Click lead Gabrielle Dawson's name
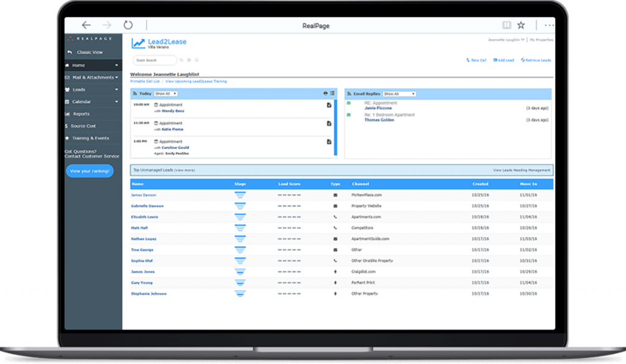 pos(149,206)
